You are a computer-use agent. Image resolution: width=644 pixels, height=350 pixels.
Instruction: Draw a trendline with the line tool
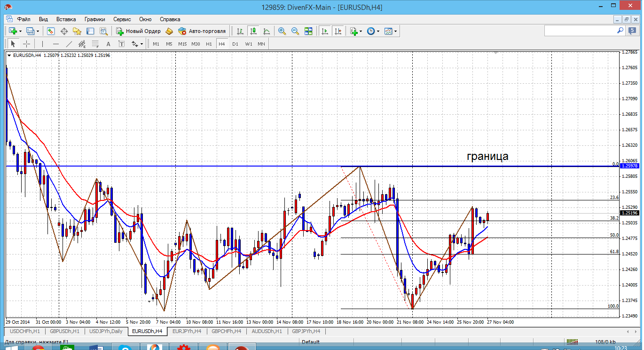69,44
